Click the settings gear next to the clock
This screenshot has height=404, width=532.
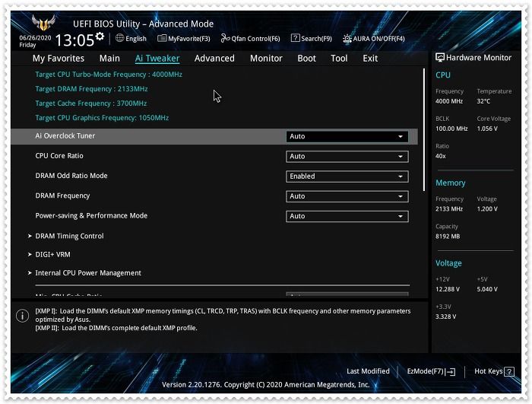[x=100, y=36]
